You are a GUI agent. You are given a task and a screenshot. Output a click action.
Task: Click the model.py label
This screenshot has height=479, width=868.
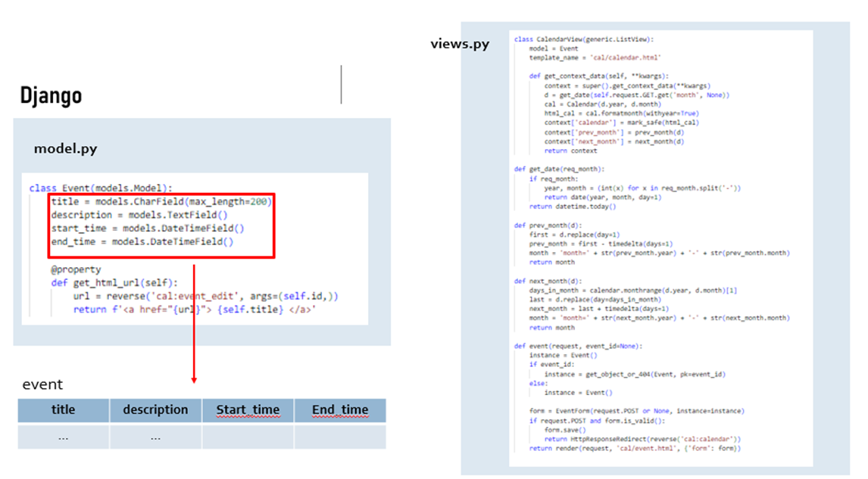[x=65, y=148]
